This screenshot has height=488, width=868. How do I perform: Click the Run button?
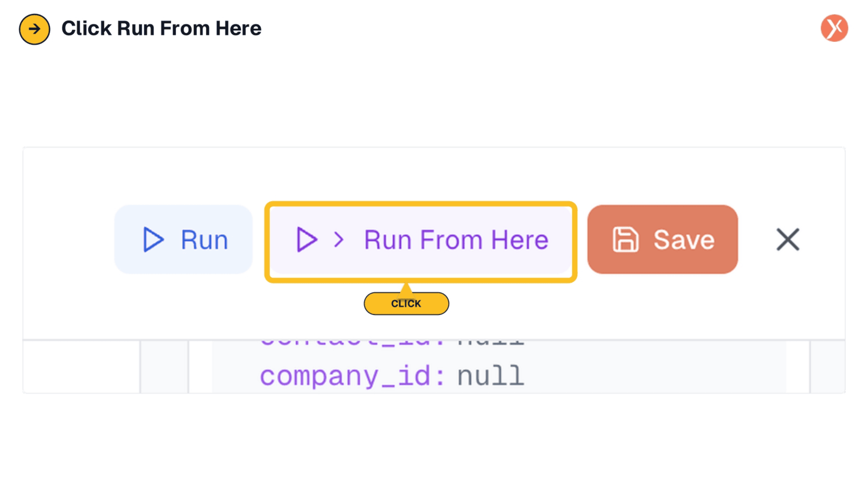point(183,239)
